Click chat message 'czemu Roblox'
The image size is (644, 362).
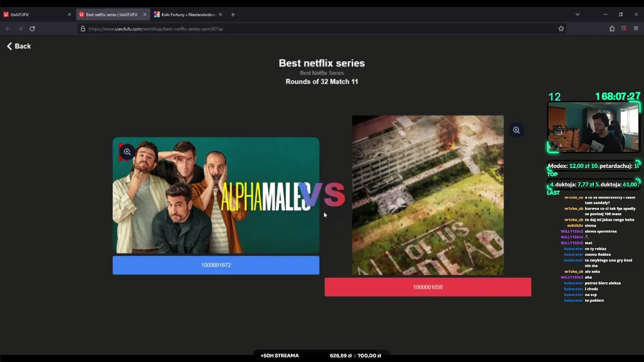(x=598, y=254)
